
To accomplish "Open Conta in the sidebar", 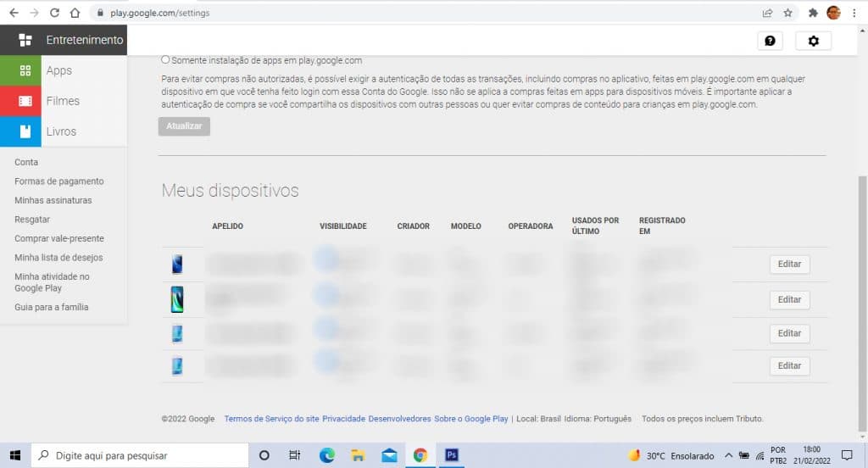I will [x=26, y=162].
